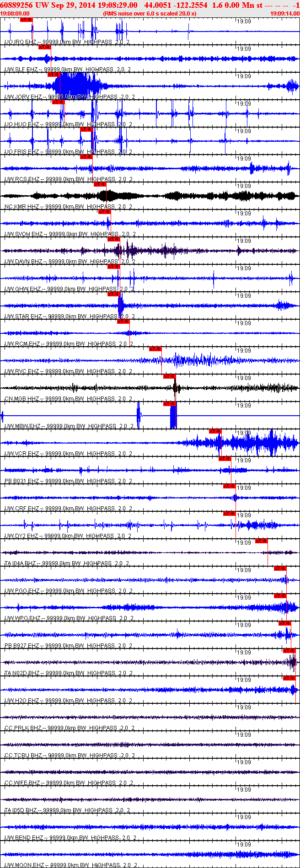Click the red pick marker on UW.GHW trace
Screen dimensions: 300x868
[x=114, y=267]
